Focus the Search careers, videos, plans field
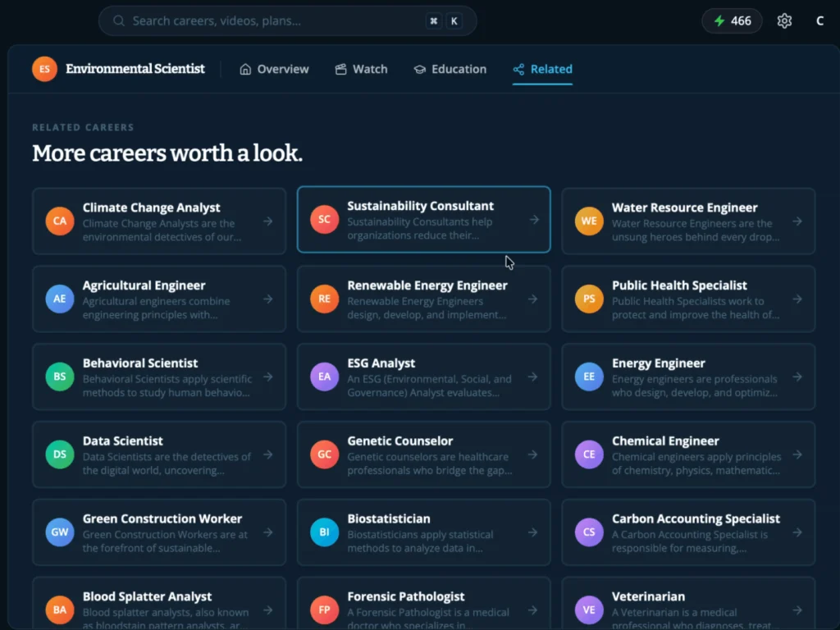 pyautogui.click(x=288, y=21)
